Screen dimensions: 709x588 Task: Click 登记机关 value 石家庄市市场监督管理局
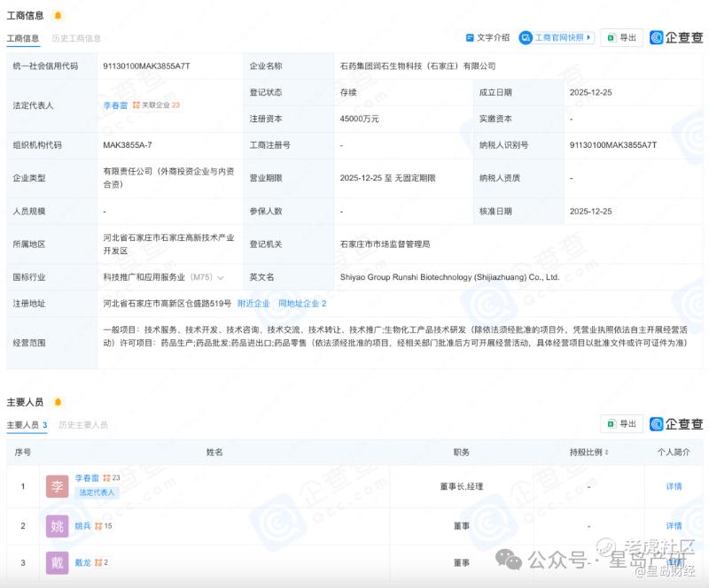pos(385,244)
